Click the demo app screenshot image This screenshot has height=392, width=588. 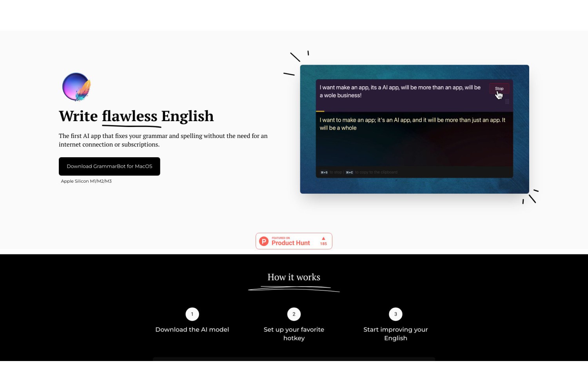414,129
